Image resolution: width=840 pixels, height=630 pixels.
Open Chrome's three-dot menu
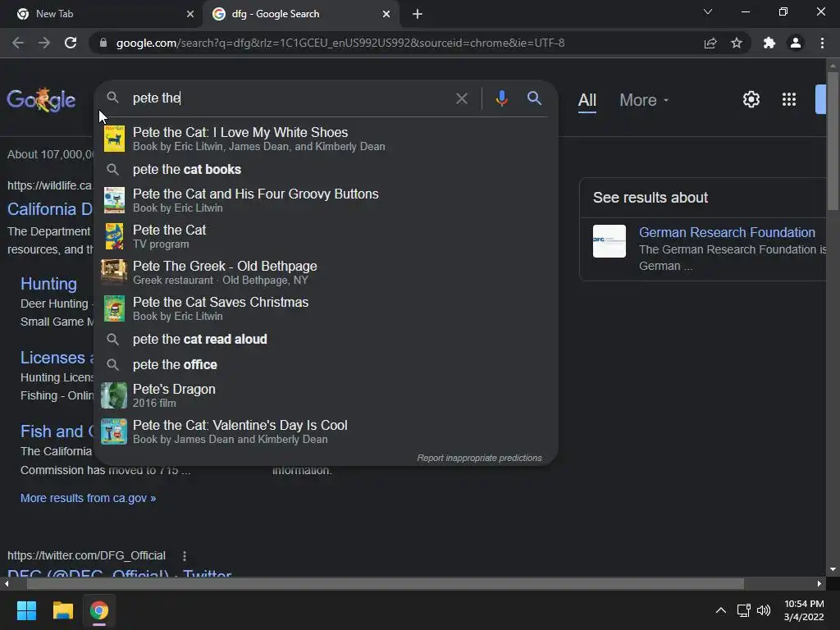(822, 43)
